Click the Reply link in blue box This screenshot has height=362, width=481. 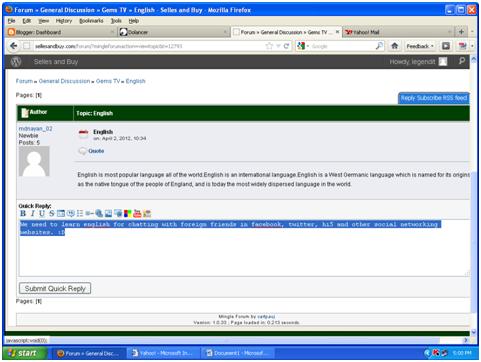(408, 98)
